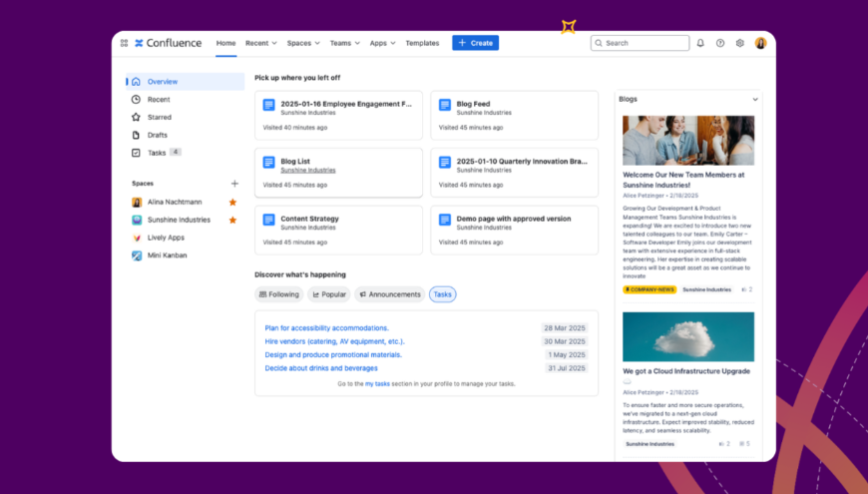
Task: Click the COMPANY-NEWS label tag
Action: coord(650,289)
